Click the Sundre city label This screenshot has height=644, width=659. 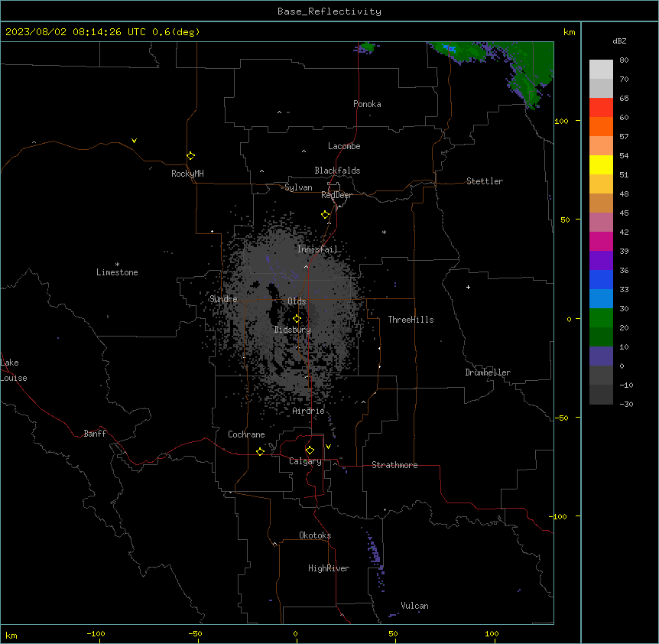pyautogui.click(x=223, y=299)
